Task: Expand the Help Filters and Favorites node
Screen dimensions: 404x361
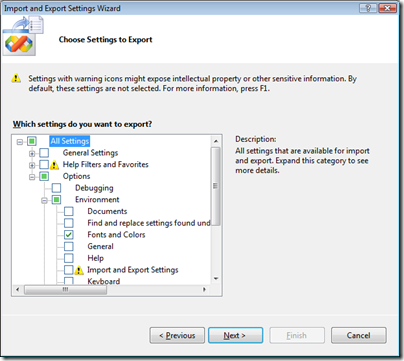Action: tap(32, 165)
